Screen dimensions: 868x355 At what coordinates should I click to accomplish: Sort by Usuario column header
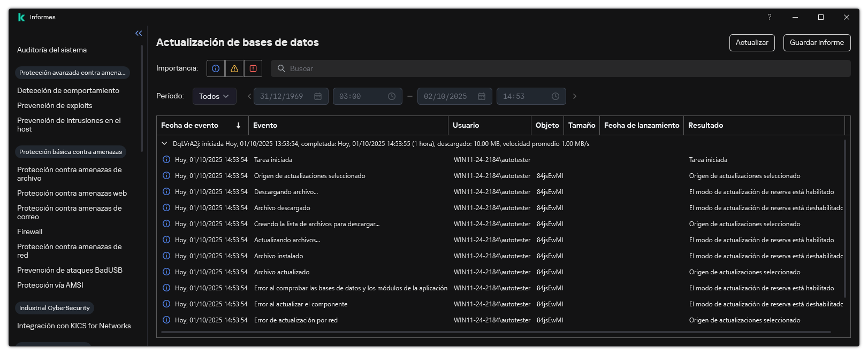point(490,125)
